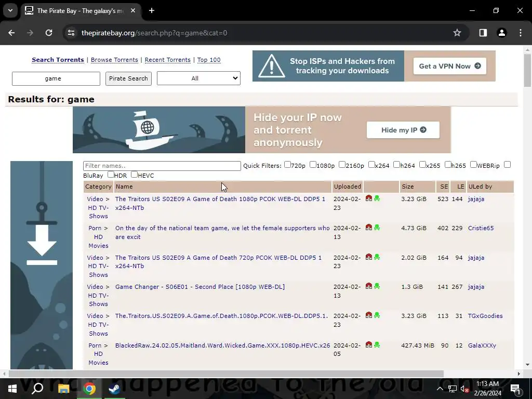Open the browser side panel icon
532x399 pixels.
tap(483, 33)
